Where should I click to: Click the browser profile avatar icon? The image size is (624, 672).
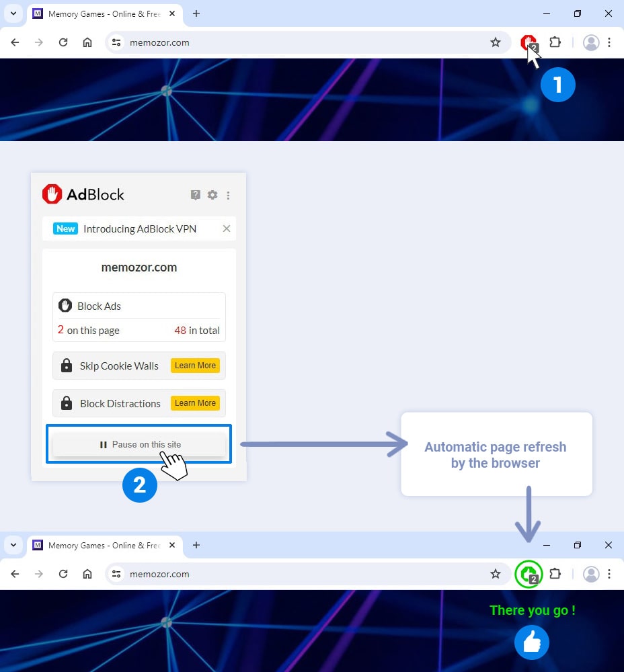click(591, 42)
